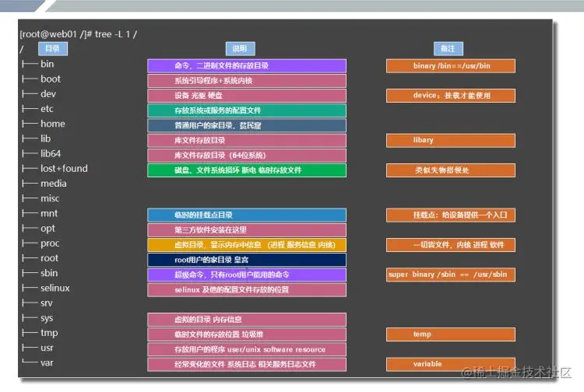Select the "sys" directory entry

(x=47, y=318)
